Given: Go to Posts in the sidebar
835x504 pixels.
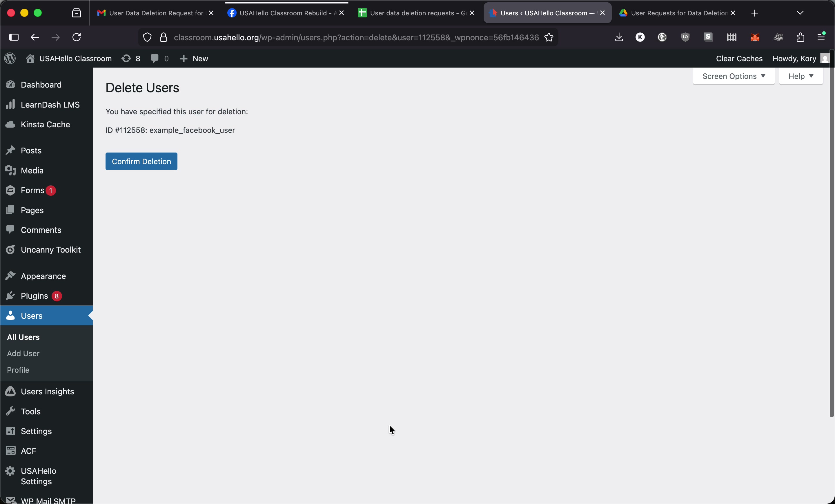Looking at the screenshot, I should 46,151.
